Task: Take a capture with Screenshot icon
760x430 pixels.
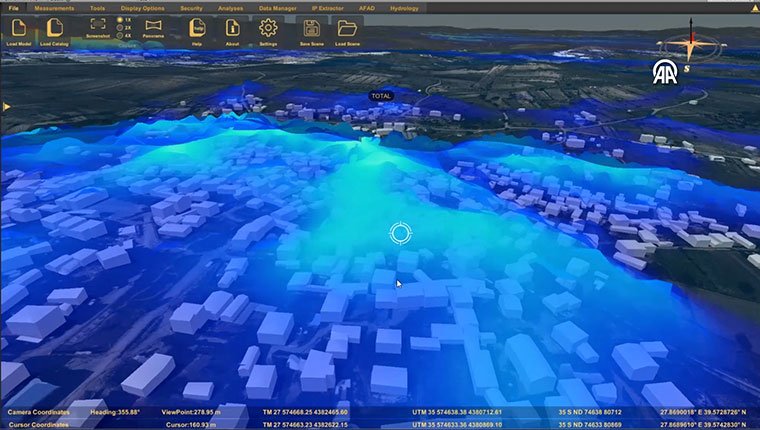Action: [x=97, y=25]
